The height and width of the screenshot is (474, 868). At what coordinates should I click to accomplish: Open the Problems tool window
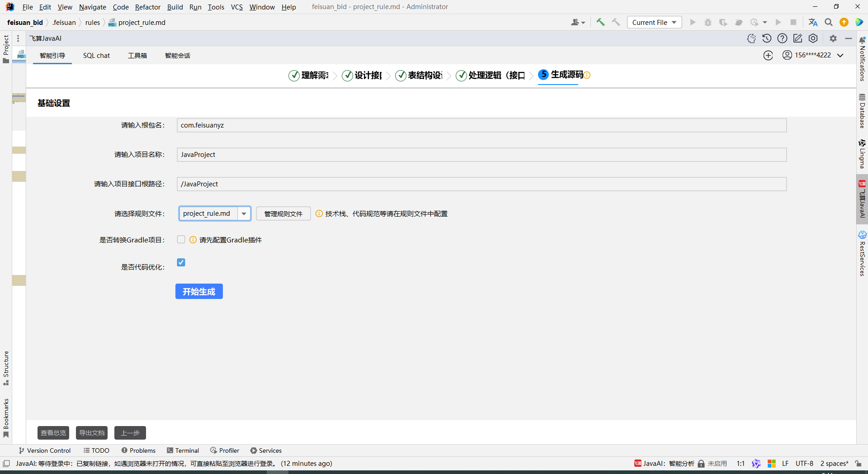tap(138, 450)
